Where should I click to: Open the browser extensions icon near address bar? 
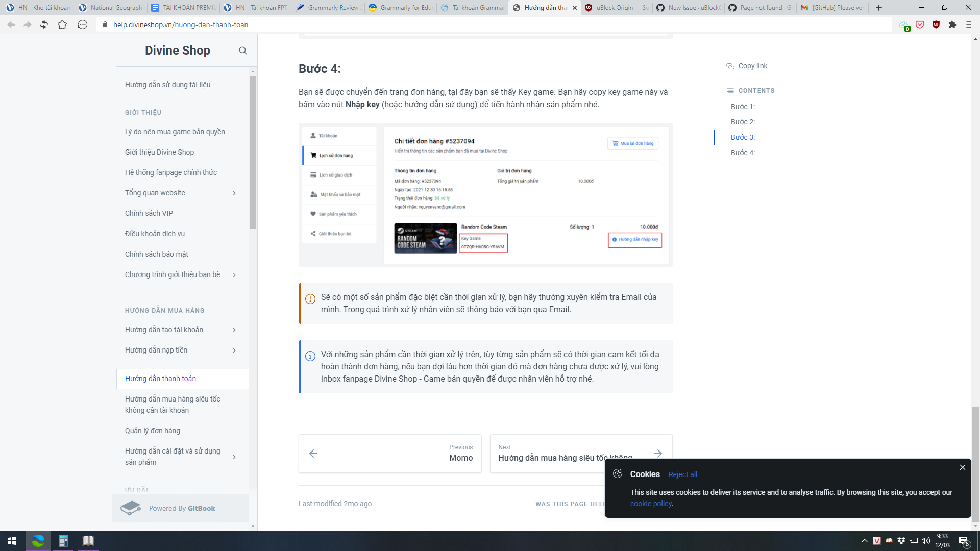pyautogui.click(x=952, y=24)
